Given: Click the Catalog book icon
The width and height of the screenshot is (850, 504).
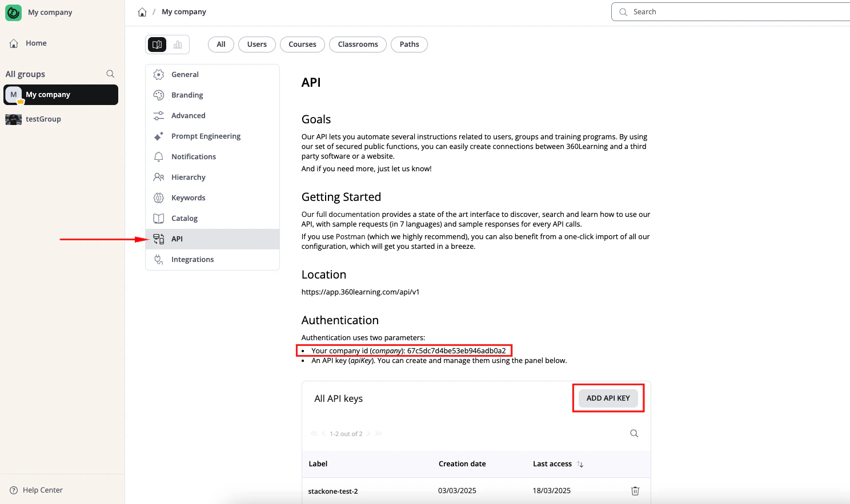Looking at the screenshot, I should (x=158, y=218).
